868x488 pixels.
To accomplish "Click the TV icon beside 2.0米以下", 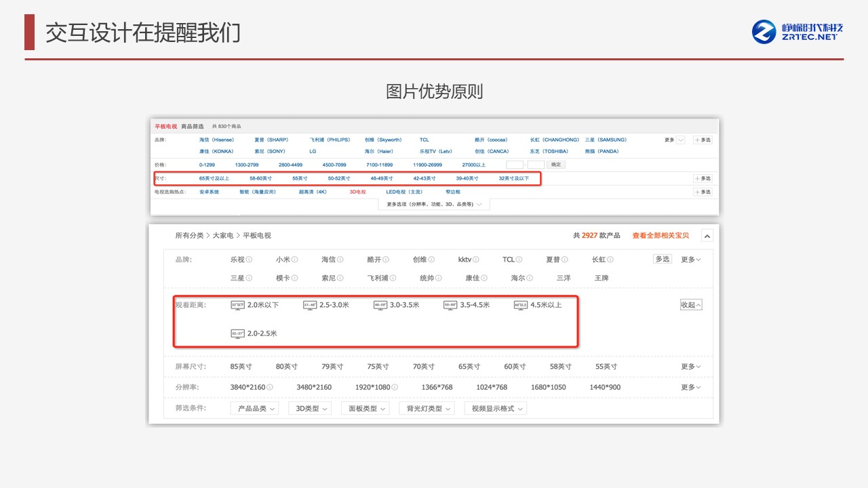I will pyautogui.click(x=237, y=305).
